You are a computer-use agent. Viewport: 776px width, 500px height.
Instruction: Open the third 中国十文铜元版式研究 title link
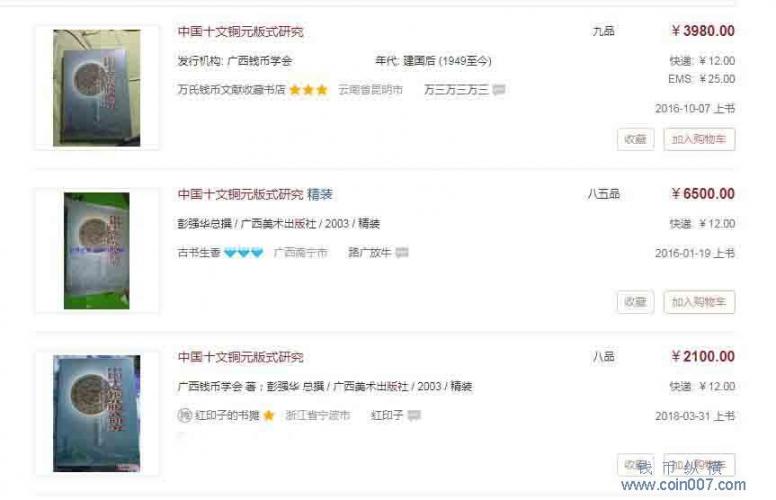coord(241,357)
